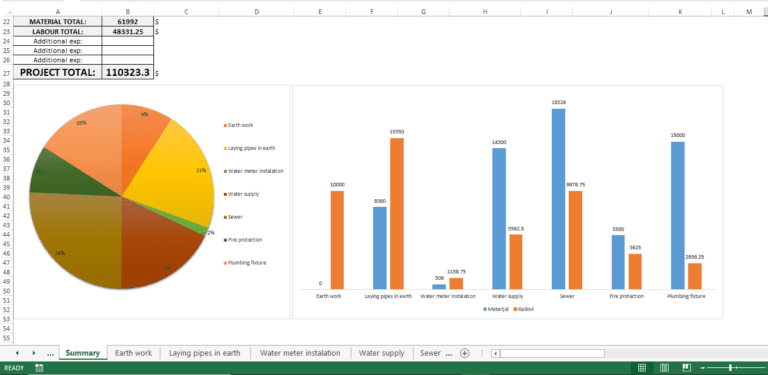Click READY status bar indicator

[14, 368]
